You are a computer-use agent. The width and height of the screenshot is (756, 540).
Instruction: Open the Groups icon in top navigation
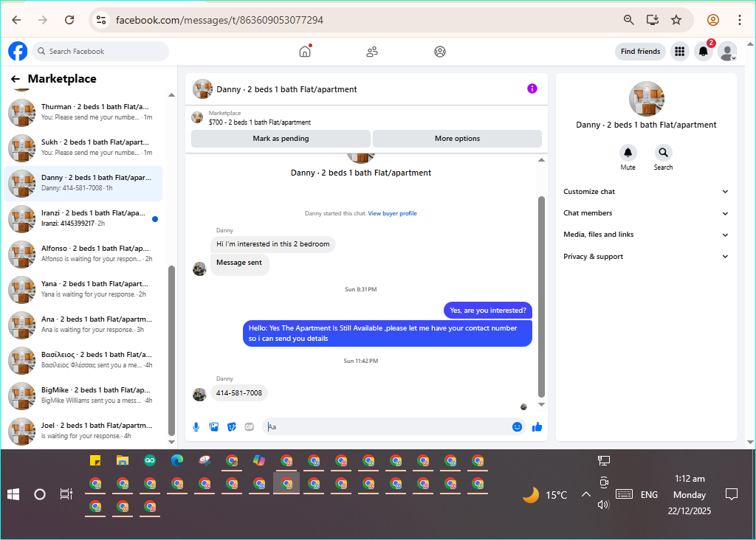click(440, 52)
